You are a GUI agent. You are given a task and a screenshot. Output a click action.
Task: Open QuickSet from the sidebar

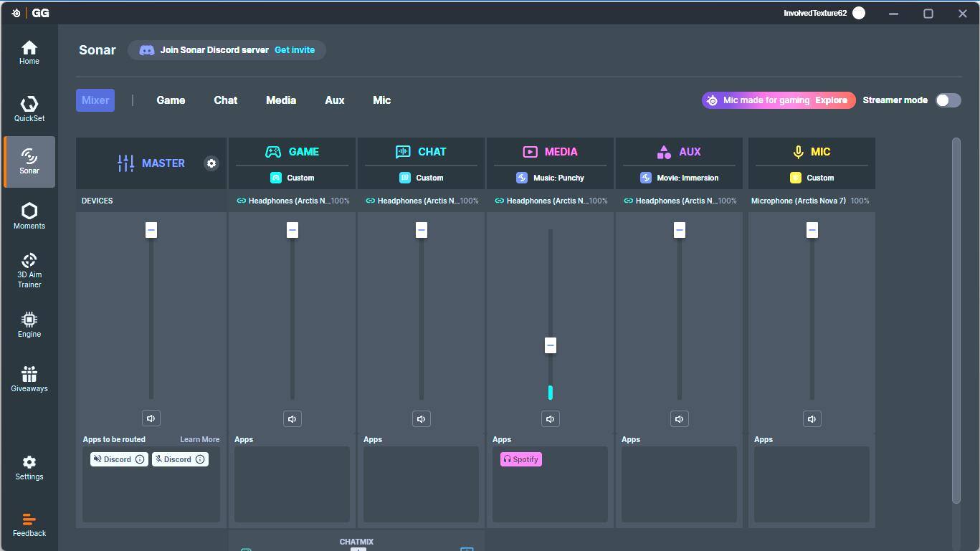(x=29, y=109)
